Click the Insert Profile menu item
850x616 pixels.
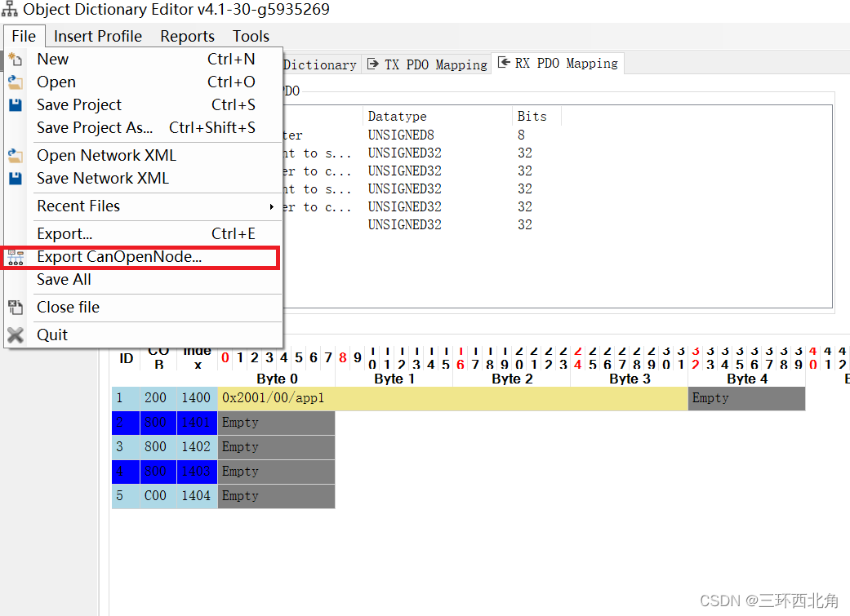click(x=98, y=36)
